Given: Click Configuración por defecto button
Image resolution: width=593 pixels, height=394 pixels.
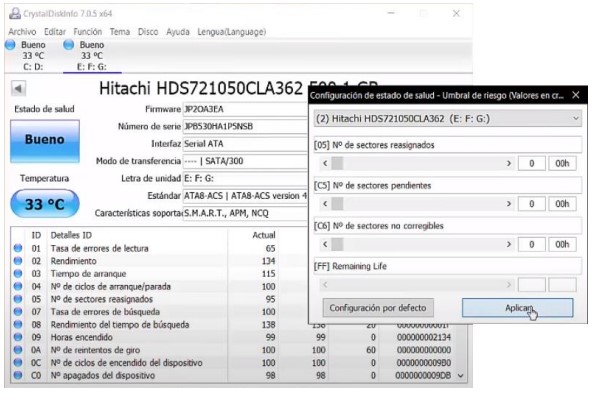Looking at the screenshot, I should tap(378, 308).
